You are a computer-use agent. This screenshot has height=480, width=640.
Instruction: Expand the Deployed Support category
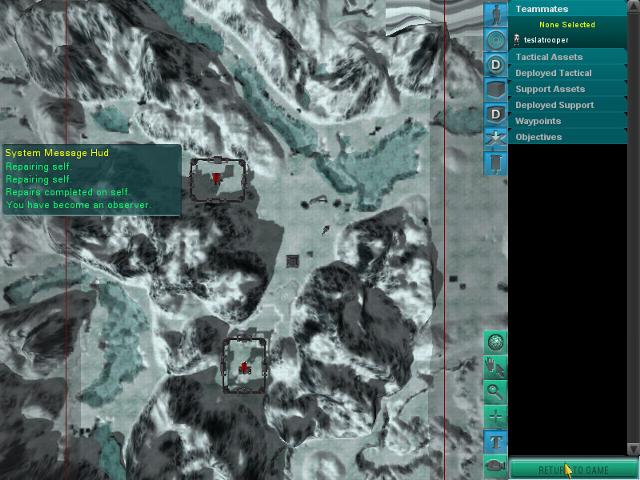click(567, 105)
